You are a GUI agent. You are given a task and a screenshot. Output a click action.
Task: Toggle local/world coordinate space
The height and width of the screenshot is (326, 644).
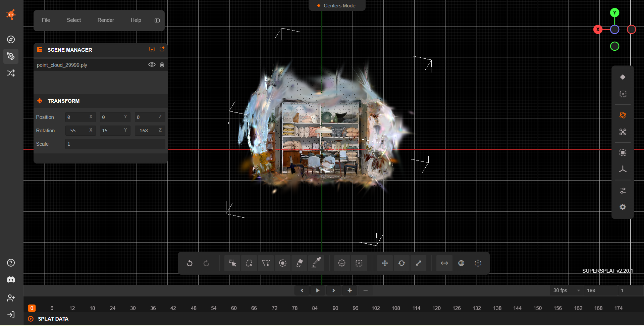click(461, 263)
